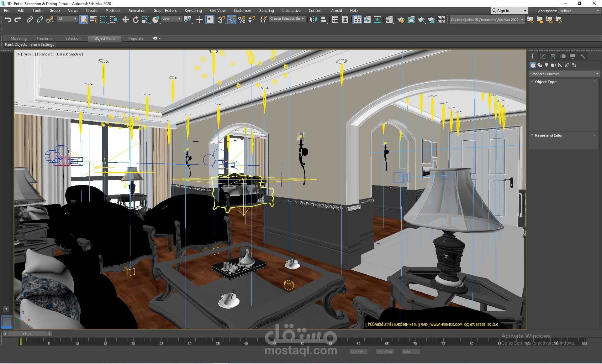Switch to the Freeform ribbon tab
Image resolution: width=602 pixels, height=364 pixels.
point(44,39)
